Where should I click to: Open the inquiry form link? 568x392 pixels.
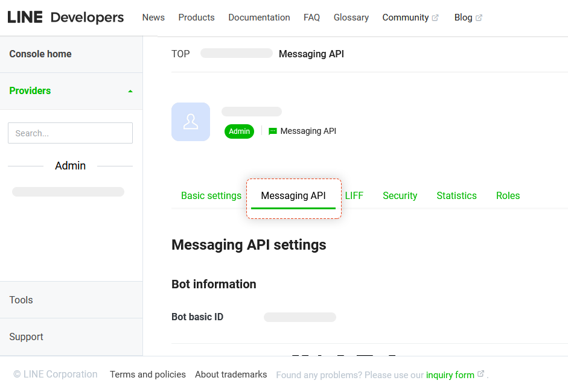[450, 375]
